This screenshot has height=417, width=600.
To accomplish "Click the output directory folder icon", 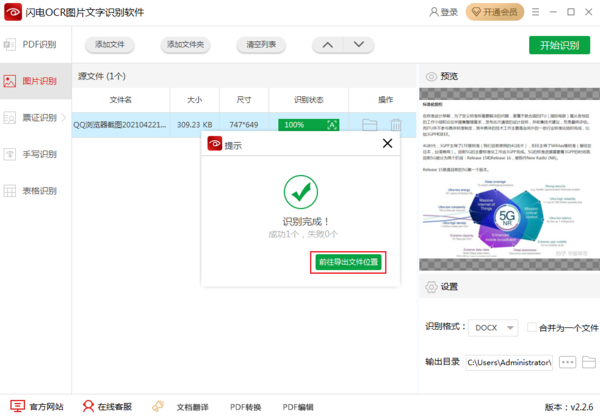I will [x=589, y=362].
